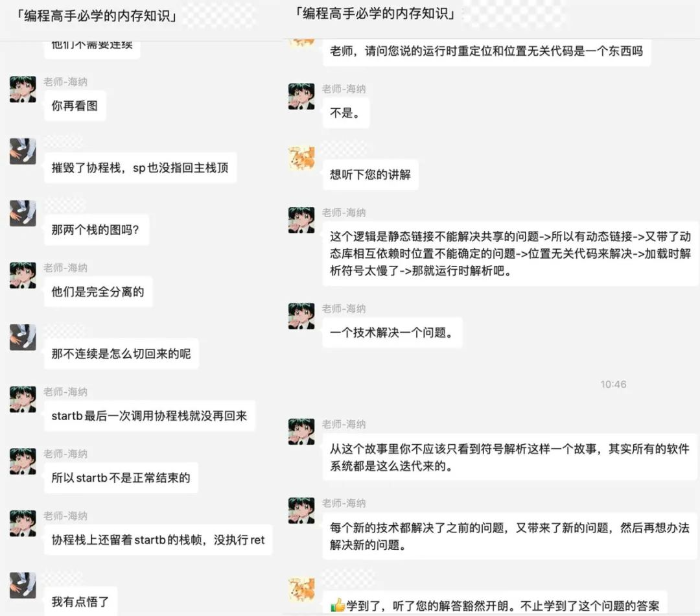Viewport: 700px width, 616px height.
Task: Click the corgi avatar beside 想听下您的讲解
Action: coord(301,158)
